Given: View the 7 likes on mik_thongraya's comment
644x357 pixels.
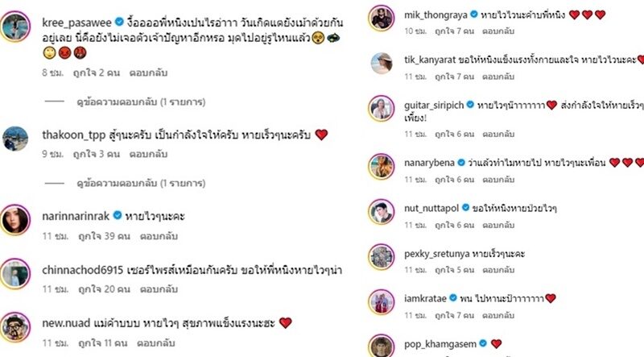Looking at the screenshot, I should coord(454,31).
